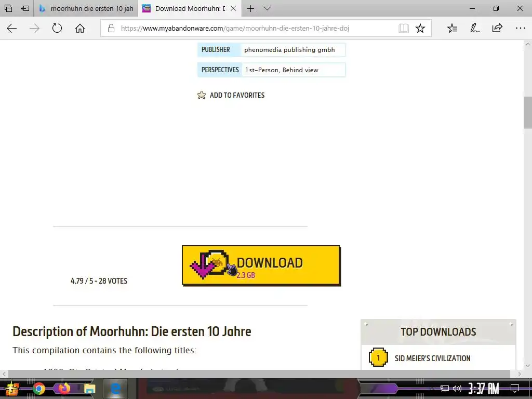The height and width of the screenshot is (399, 532).
Task: Open the '1st-Person' perspective link
Action: point(262,70)
